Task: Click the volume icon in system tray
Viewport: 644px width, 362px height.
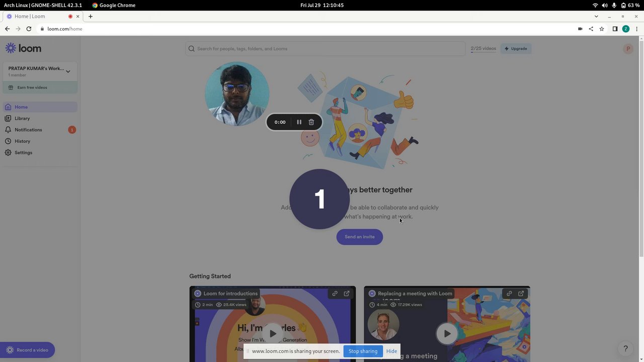Action: (605, 5)
